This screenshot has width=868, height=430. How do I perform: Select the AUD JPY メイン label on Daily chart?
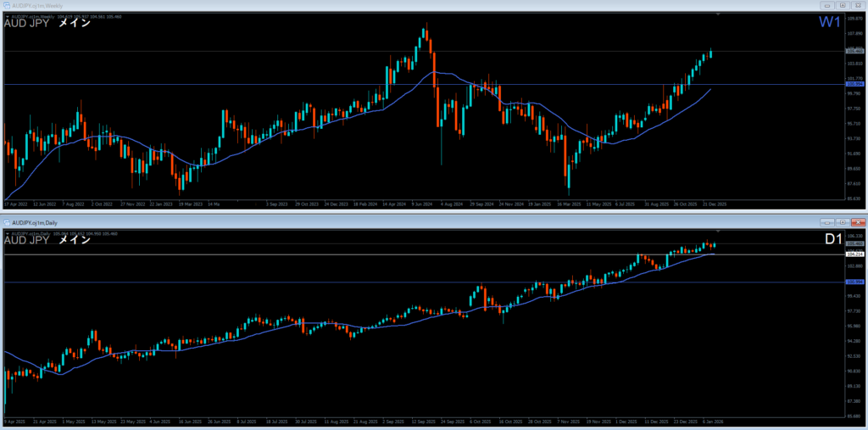pyautogui.click(x=48, y=241)
